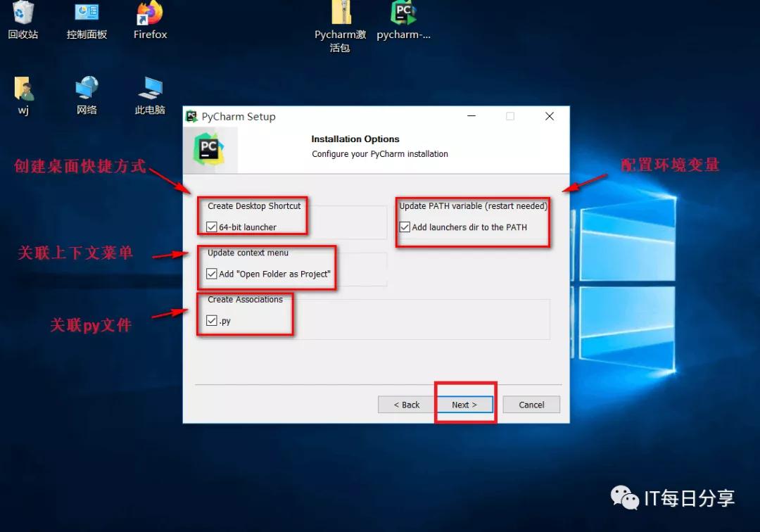This screenshot has width=760, height=532.
Task: Click the "PyCharm Setup" window title text
Action: coord(239,117)
